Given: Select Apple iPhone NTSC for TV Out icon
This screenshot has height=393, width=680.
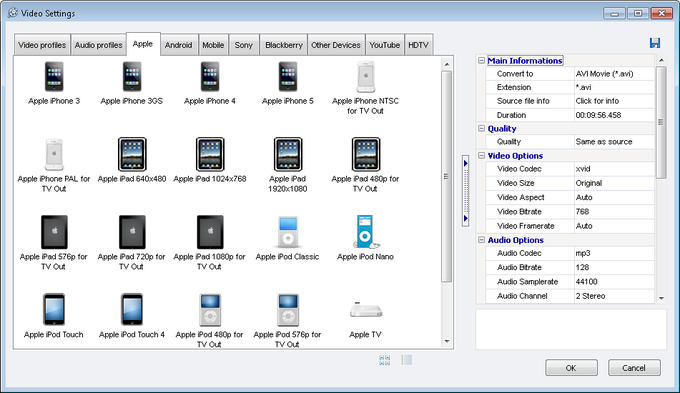Looking at the screenshot, I should point(366,77).
